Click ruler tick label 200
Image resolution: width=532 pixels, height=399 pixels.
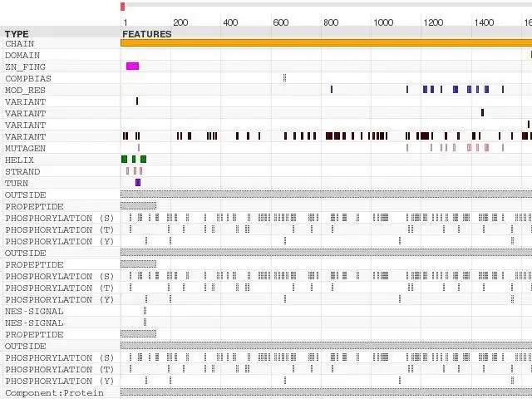180,22
